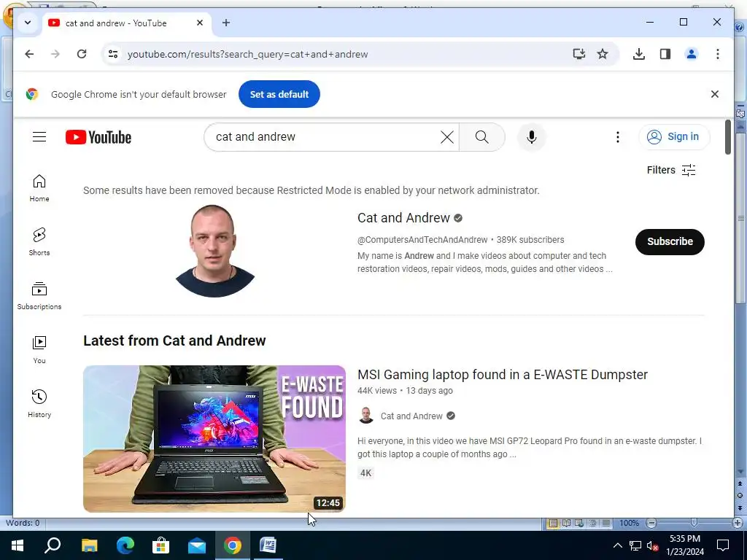Image resolution: width=747 pixels, height=560 pixels.
Task: View site information icon in address bar
Action: (x=113, y=54)
